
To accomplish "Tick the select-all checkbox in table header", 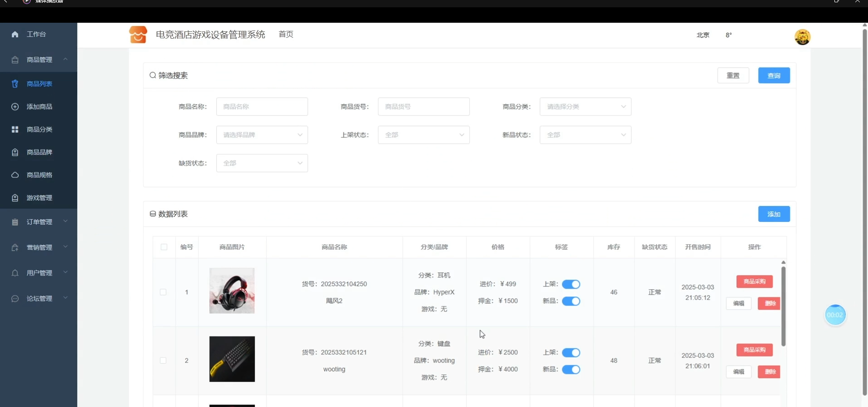I will tap(164, 247).
